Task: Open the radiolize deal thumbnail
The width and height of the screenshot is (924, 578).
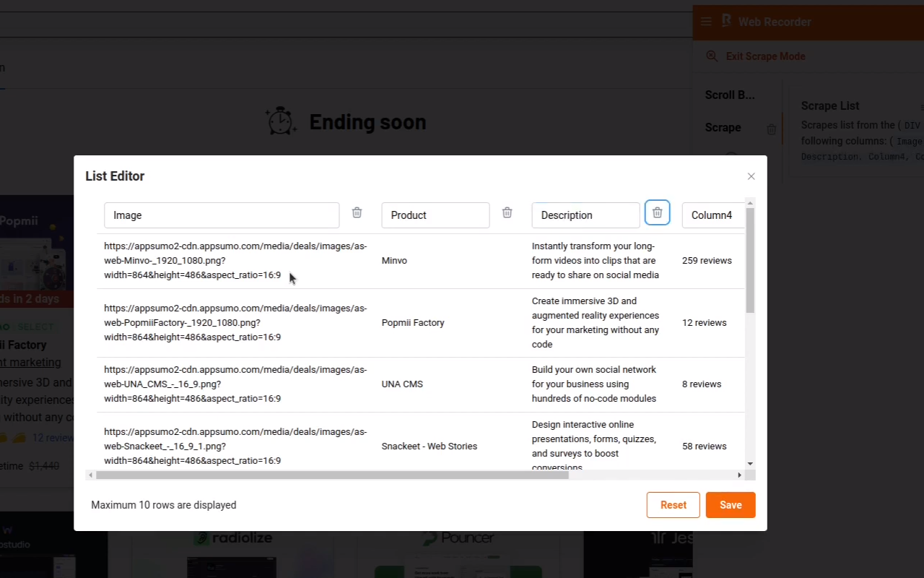Action: tap(233, 555)
